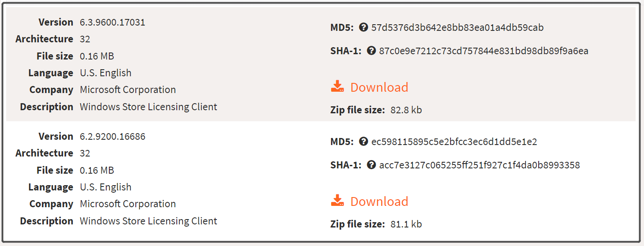Click the SHA-1 question mark icon beside acc7e3127c065255 hash
Screen dimensions: 644x246
click(x=371, y=165)
